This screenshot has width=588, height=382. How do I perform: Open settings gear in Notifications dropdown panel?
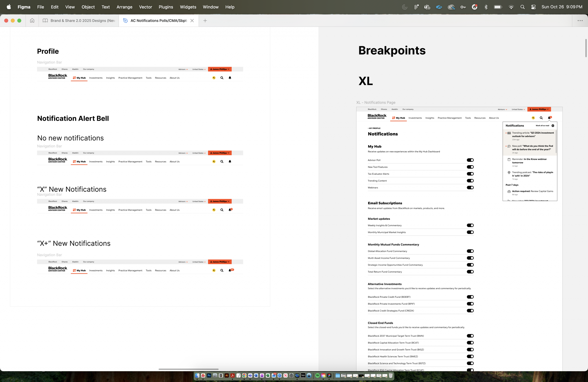tap(553, 125)
